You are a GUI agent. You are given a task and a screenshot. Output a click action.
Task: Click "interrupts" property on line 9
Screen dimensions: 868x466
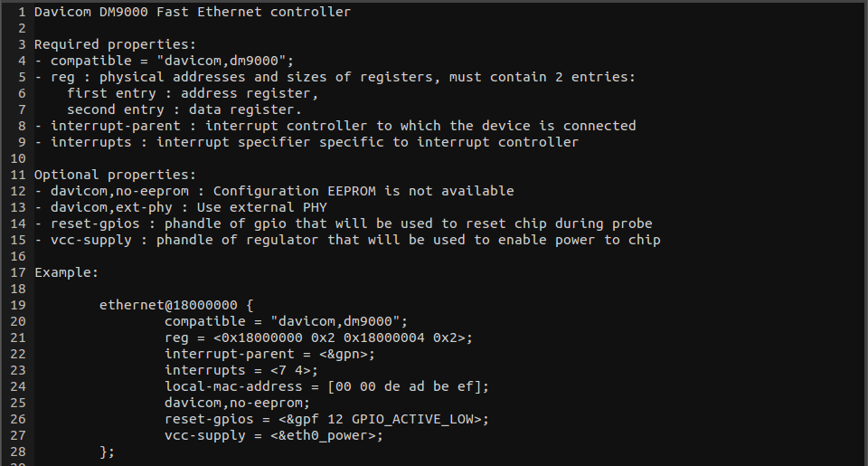(90, 142)
